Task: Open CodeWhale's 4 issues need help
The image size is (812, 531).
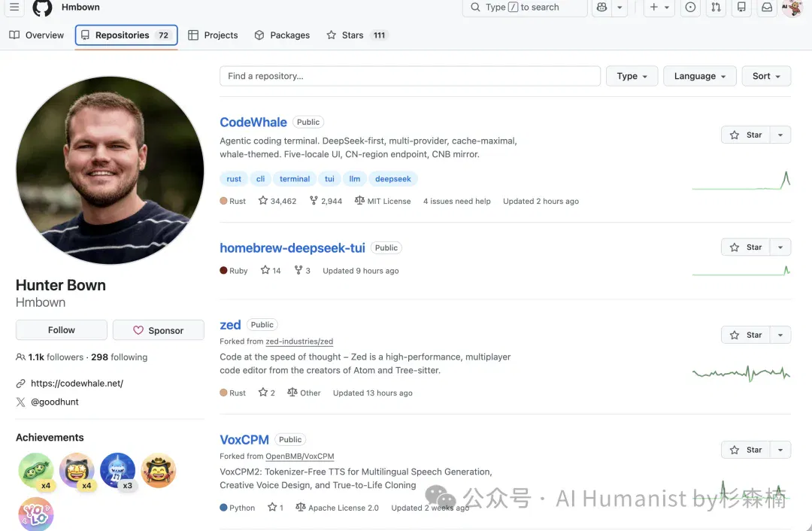Action: coord(457,201)
